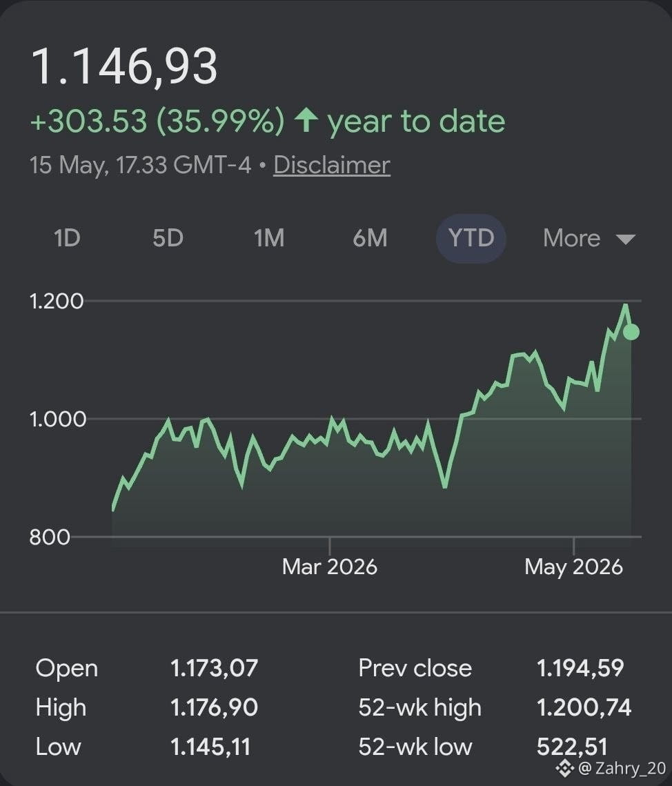The height and width of the screenshot is (786, 672).
Task: Click the Mar 2026 axis marker
Action: (329, 567)
